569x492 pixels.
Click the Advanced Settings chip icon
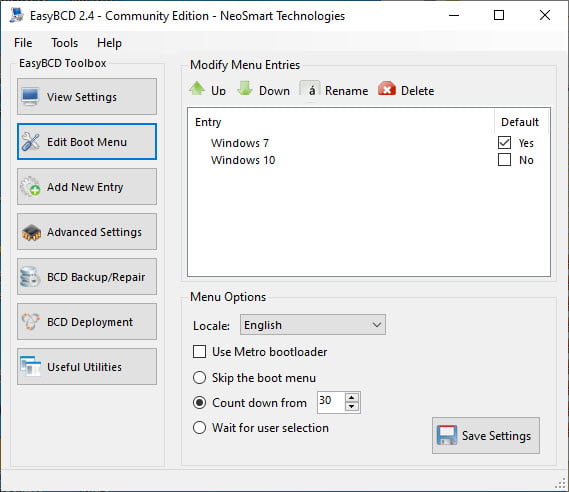click(x=31, y=232)
